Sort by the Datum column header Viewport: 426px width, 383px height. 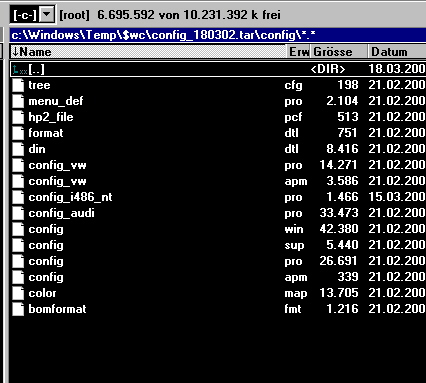[397, 52]
